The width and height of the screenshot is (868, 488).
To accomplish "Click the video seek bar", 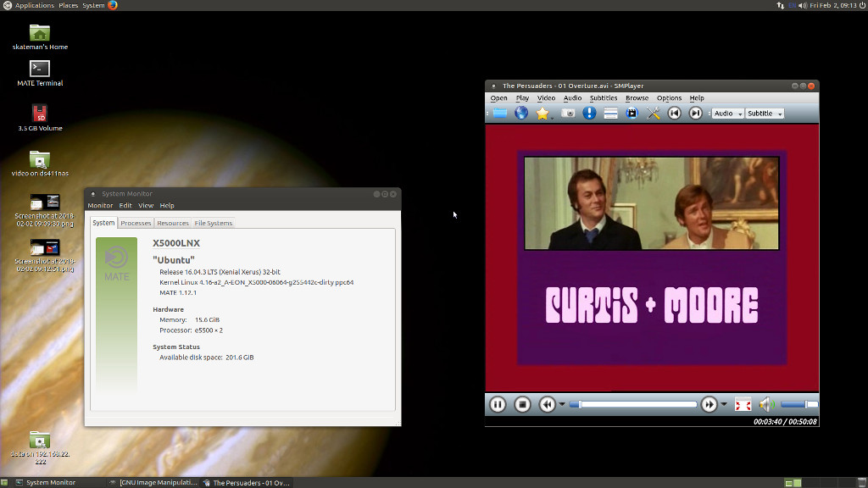I will pos(632,404).
